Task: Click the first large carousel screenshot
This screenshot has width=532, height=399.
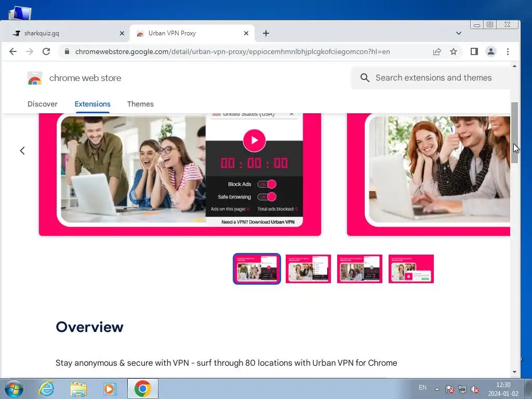Action: [x=180, y=175]
